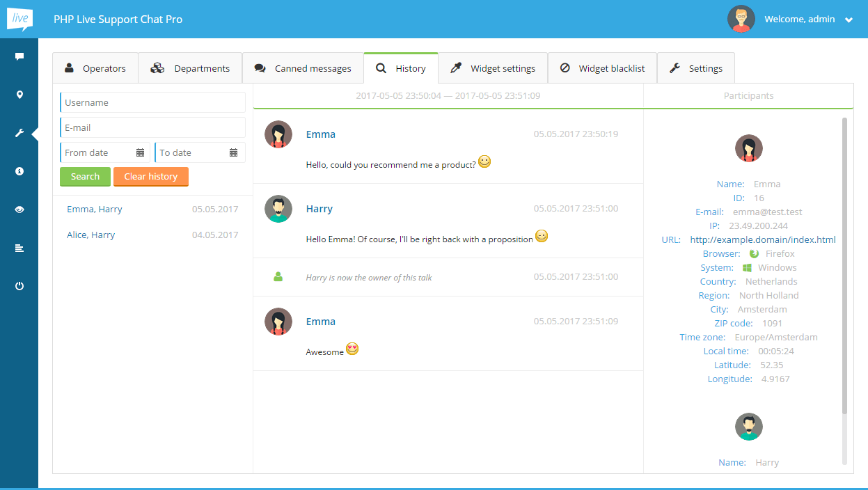Select the Alice, Harry conversation entry
This screenshot has height=490, width=868.
91,235
